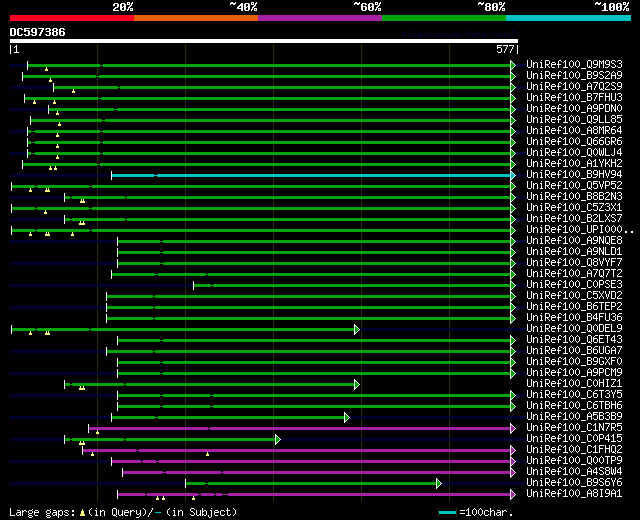Viewport: 640px width, 520px height.
Task: Click the UniRef100_Q66GR6 hit label
Action: click(x=574, y=141)
